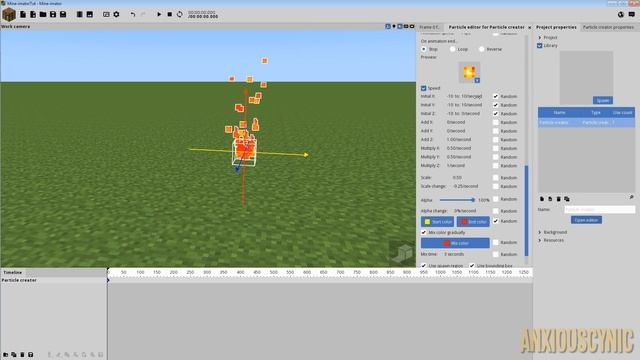Click first icon at timeline bottom-left
Viewport: 640px width, 360px height.
coord(5,355)
